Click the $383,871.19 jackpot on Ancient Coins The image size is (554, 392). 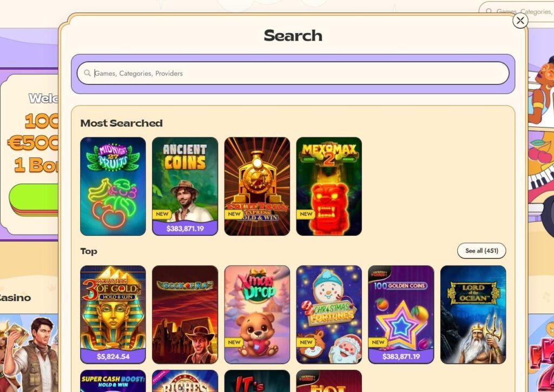tap(185, 229)
